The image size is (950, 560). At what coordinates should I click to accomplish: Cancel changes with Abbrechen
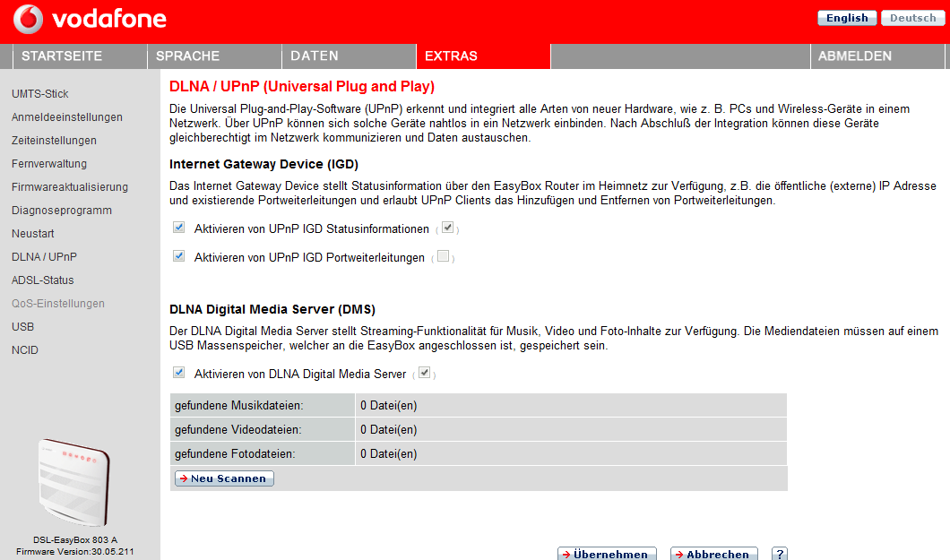714,554
